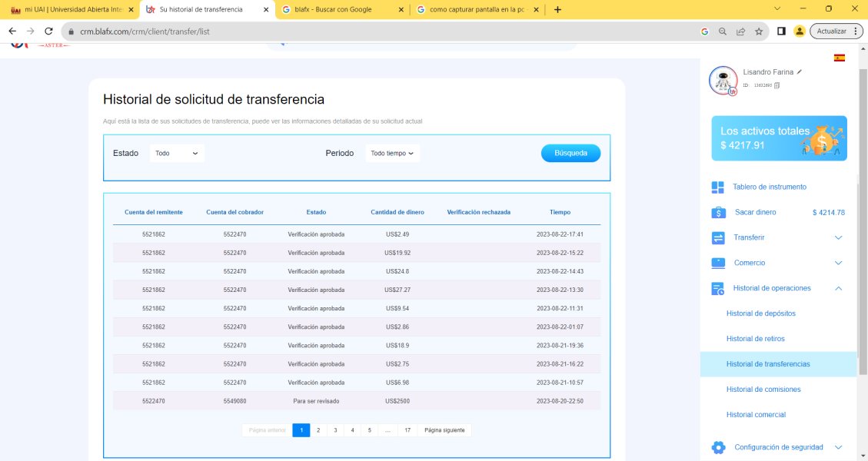
Task: Open Historial de comisiones in sidebar
Action: [x=763, y=390]
